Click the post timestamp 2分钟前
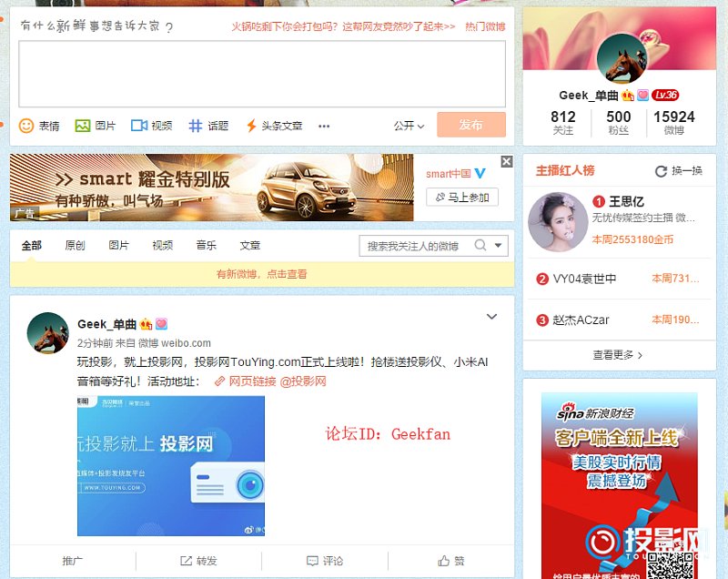The width and height of the screenshot is (728, 579). pos(95,343)
